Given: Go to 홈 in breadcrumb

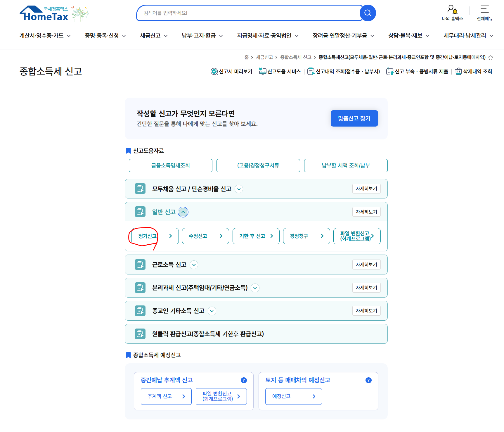Looking at the screenshot, I should pyautogui.click(x=247, y=58).
